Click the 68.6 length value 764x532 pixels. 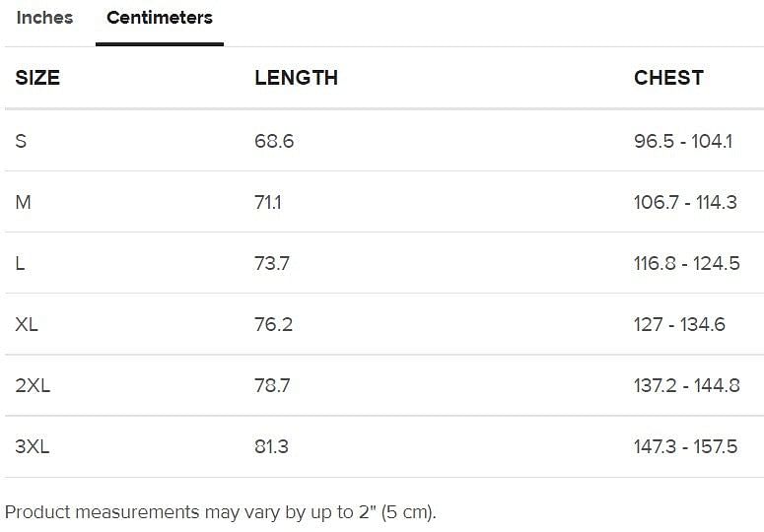274,141
